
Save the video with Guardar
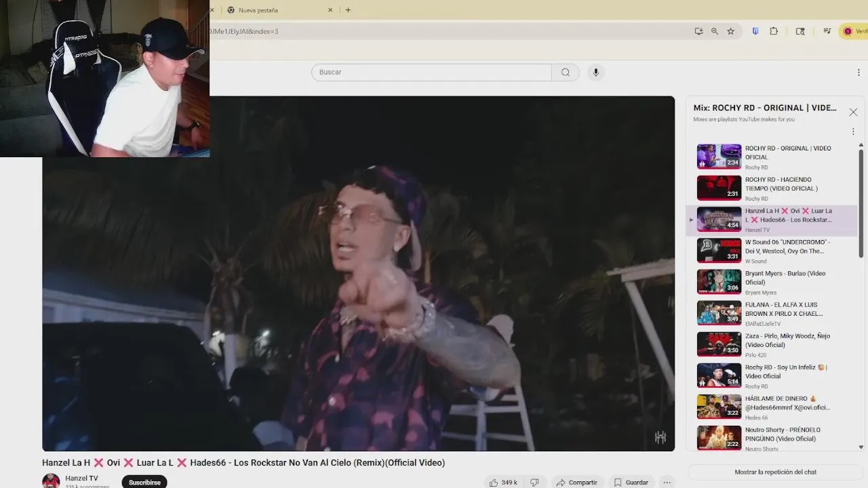pos(631,482)
